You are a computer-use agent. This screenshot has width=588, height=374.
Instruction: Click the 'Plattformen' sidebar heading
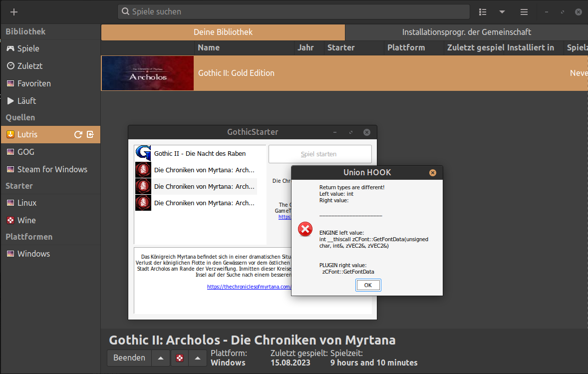coord(29,237)
